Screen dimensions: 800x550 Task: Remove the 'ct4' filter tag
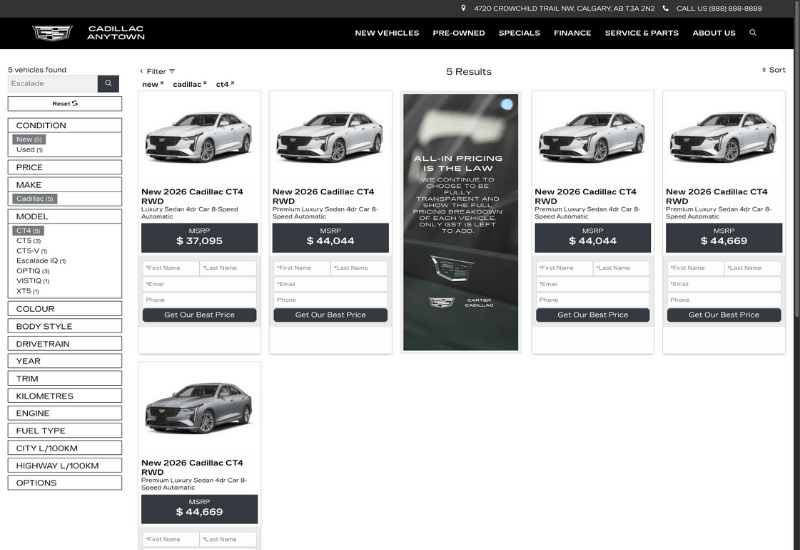pyautogui.click(x=233, y=84)
